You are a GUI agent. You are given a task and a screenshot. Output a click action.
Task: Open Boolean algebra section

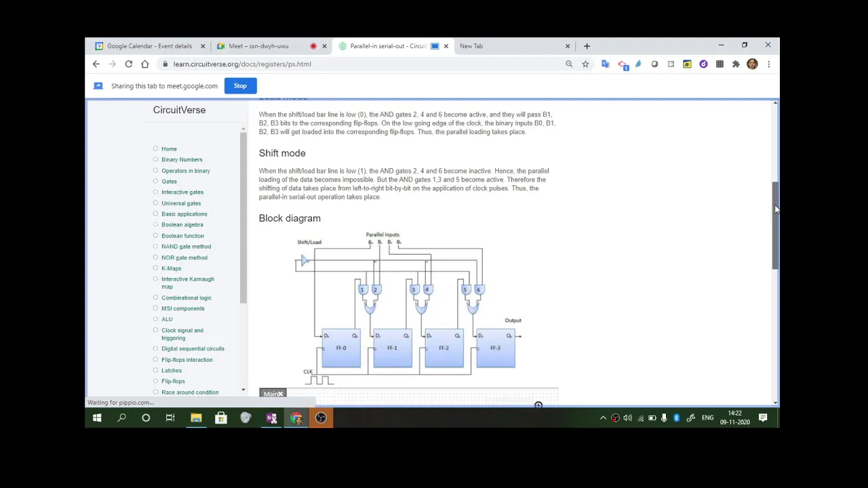(182, 224)
